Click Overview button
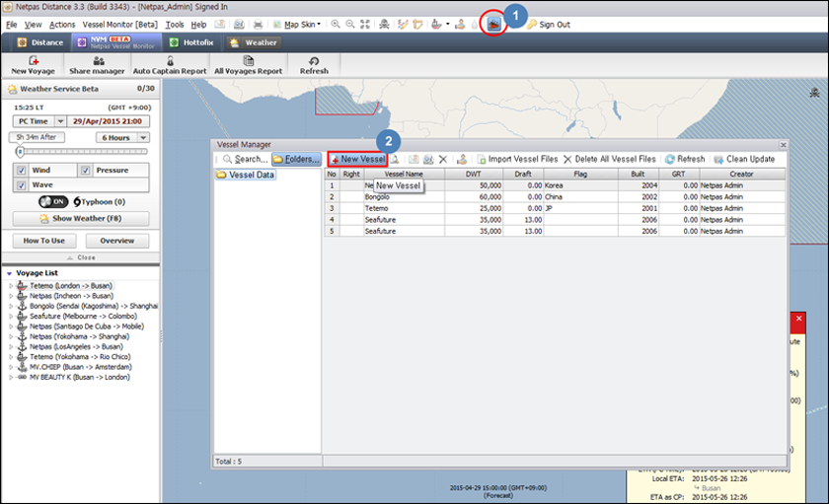829x504 pixels. 117,241
